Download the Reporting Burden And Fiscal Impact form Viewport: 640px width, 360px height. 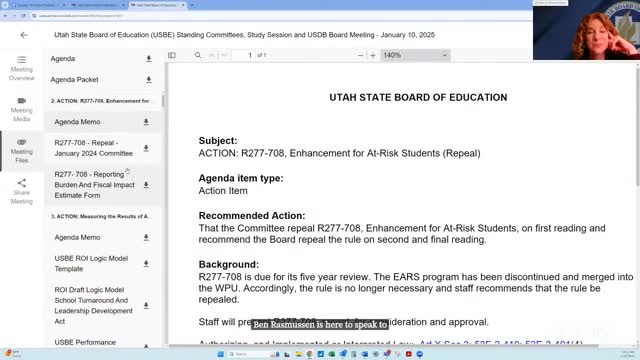146,185
